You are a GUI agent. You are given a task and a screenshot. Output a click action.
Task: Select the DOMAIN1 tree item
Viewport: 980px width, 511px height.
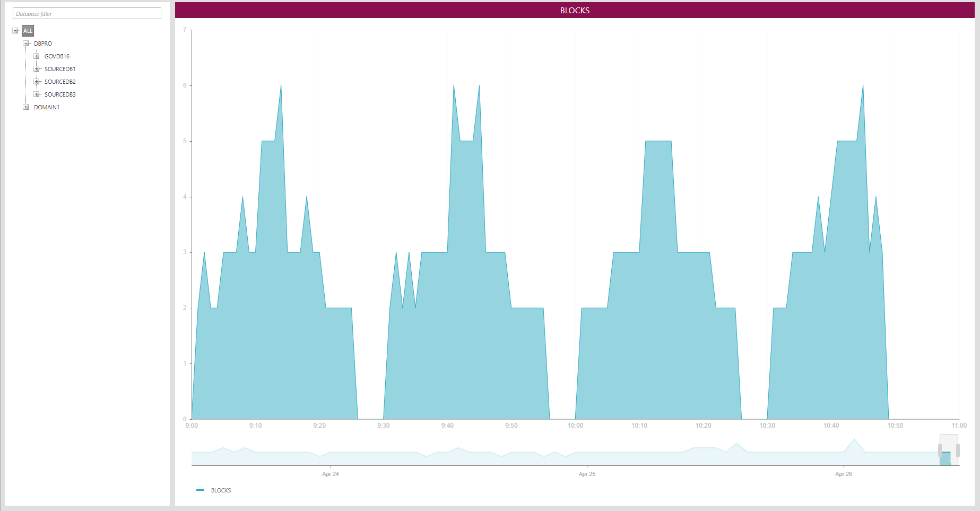(47, 107)
